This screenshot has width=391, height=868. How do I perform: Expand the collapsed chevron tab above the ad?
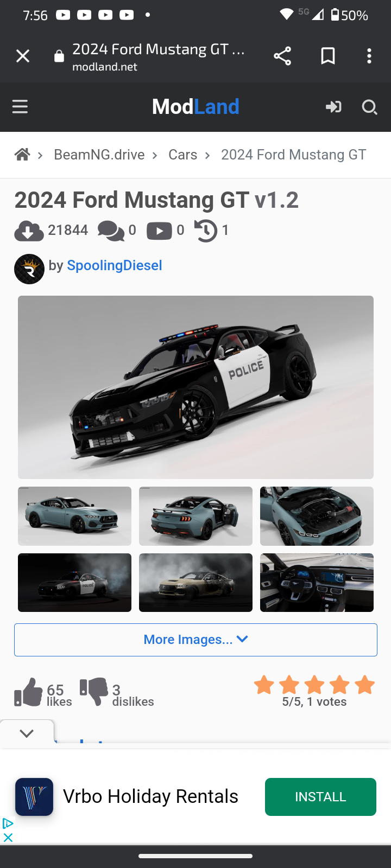tap(27, 733)
